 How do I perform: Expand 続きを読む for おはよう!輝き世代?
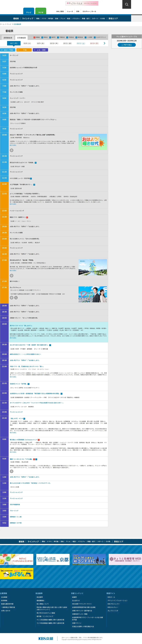(x=13, y=145)
